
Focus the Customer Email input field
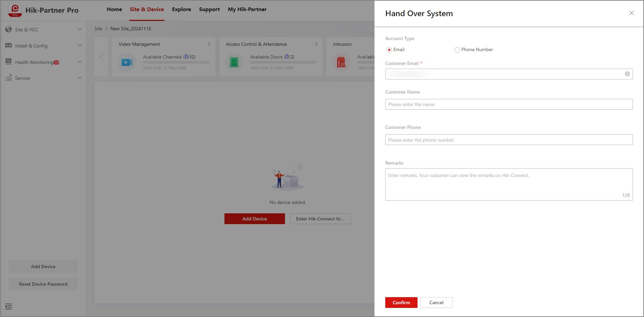[509, 74]
